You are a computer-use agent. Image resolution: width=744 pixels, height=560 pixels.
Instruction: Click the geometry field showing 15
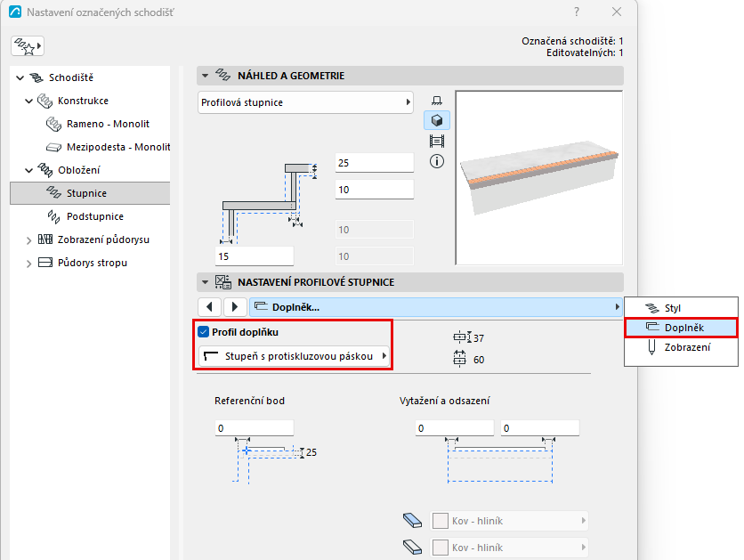click(255, 256)
